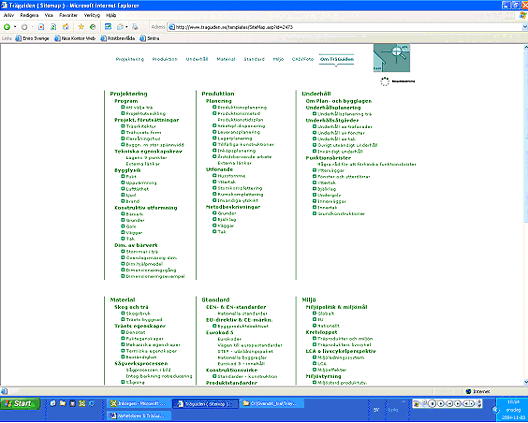Screen dimensions: 528x423
Task: Select the Produktion navigation tab
Action: coord(165,59)
